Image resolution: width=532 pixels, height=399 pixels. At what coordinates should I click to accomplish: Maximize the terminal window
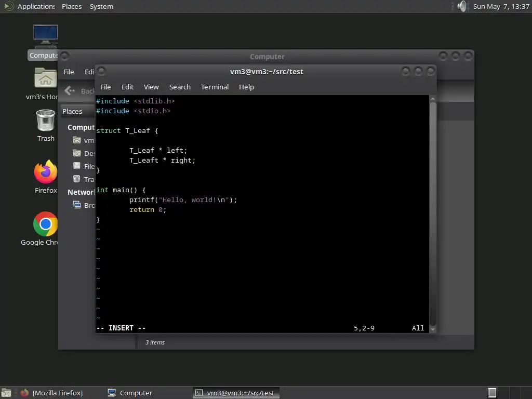[418, 71]
